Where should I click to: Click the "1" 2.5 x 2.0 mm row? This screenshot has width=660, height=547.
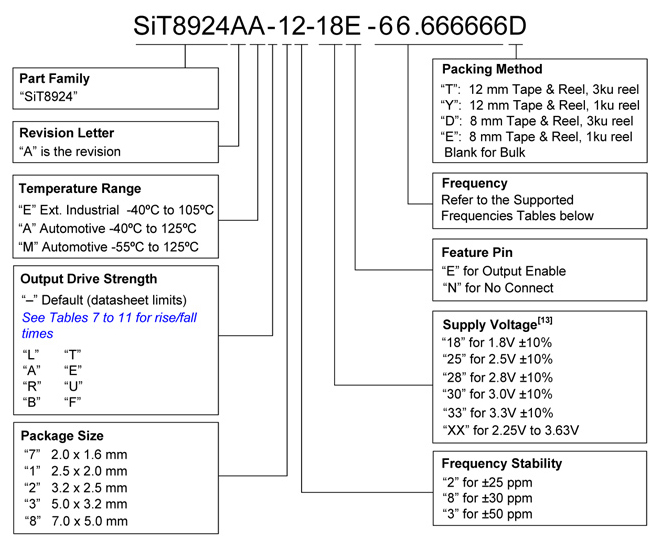coord(76,471)
